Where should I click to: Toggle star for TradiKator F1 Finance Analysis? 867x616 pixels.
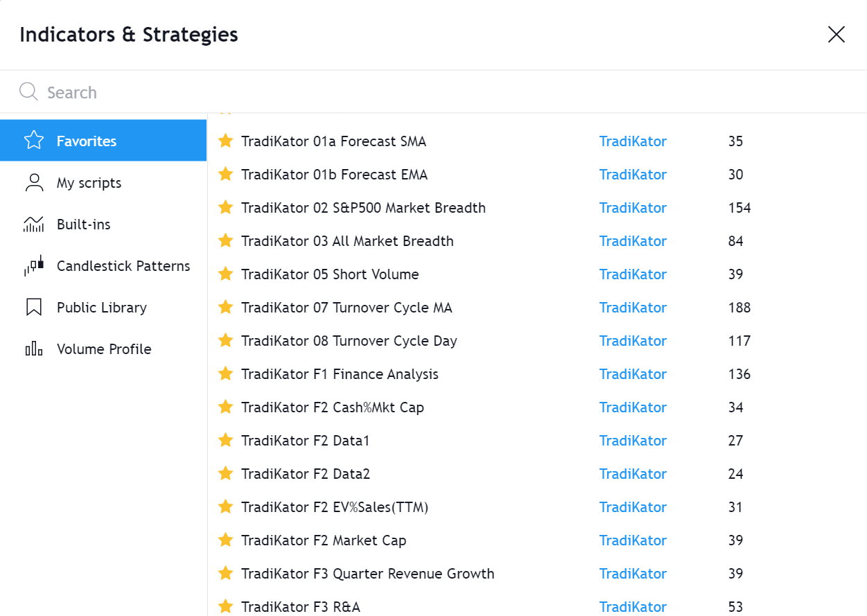[x=225, y=373]
